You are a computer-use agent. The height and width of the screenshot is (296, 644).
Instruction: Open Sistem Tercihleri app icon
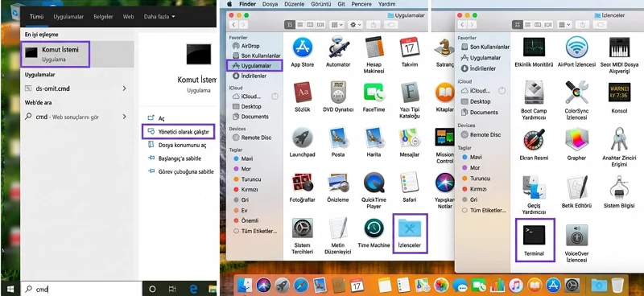tap(303, 228)
